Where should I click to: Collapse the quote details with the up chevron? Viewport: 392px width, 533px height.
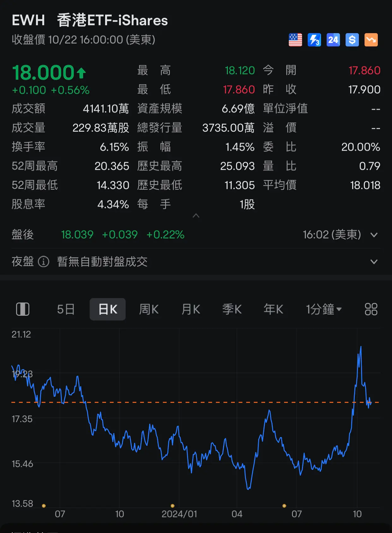pyautogui.click(x=196, y=216)
